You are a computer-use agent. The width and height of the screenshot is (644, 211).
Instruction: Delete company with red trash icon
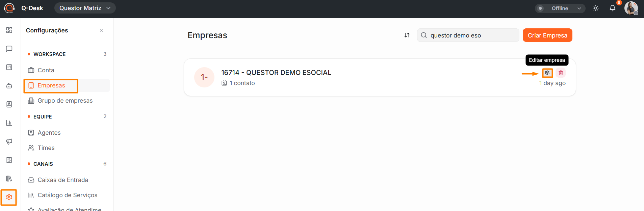pos(561,73)
